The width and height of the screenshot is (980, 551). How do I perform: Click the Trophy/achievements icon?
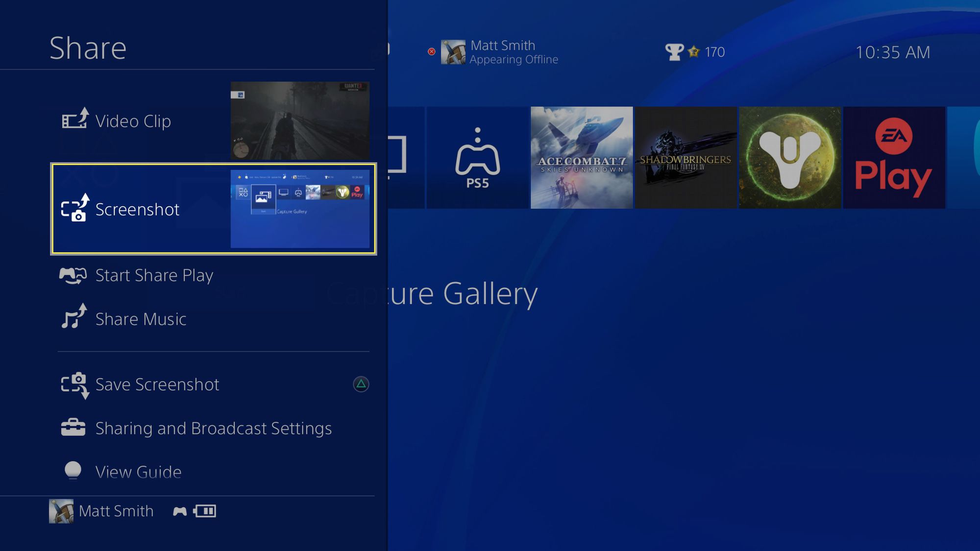click(674, 52)
